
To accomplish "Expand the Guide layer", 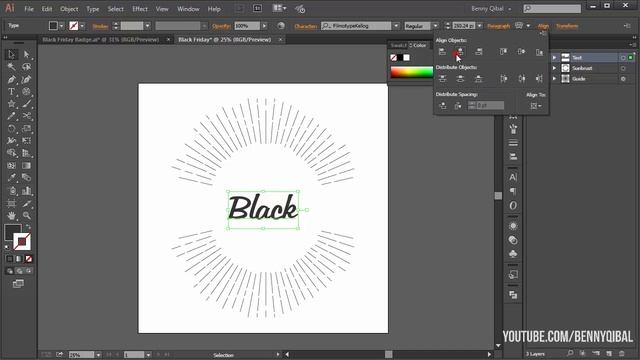I will pyautogui.click(x=554, y=79).
